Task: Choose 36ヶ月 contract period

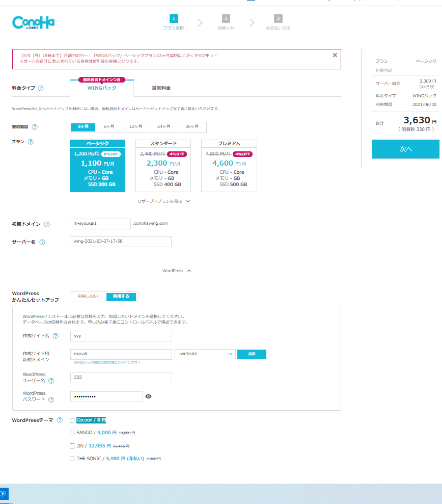Action: pos(192,127)
